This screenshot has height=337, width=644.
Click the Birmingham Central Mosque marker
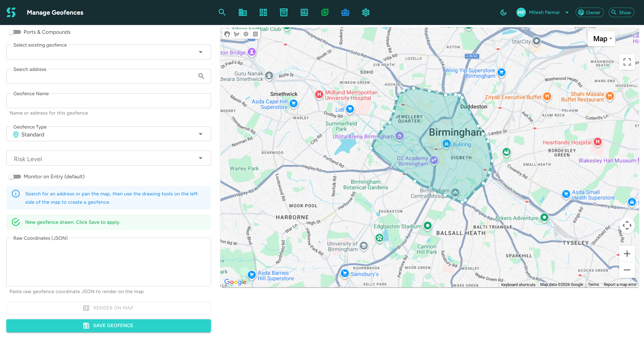(455, 192)
